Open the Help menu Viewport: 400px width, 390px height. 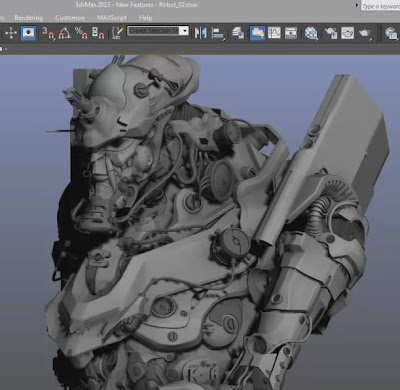(x=145, y=18)
